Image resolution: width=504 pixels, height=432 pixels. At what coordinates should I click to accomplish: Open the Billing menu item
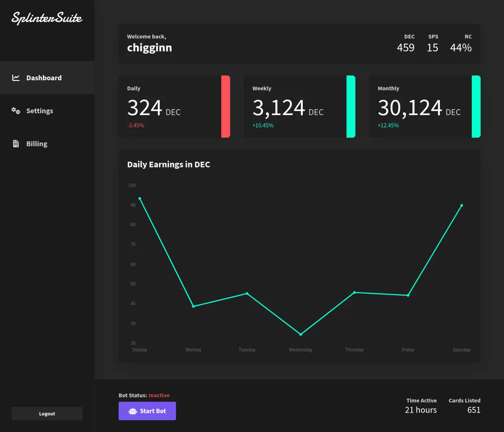47,144
